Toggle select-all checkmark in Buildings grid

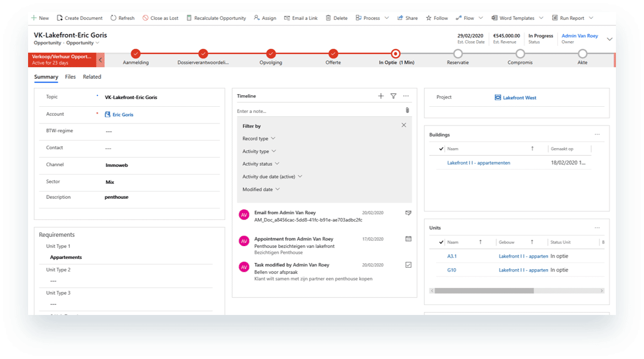click(441, 149)
